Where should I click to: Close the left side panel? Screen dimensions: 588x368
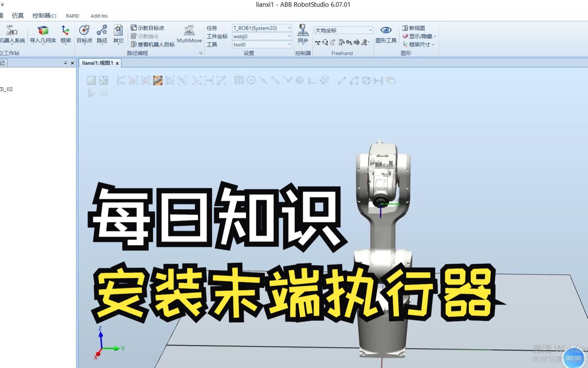point(72,63)
